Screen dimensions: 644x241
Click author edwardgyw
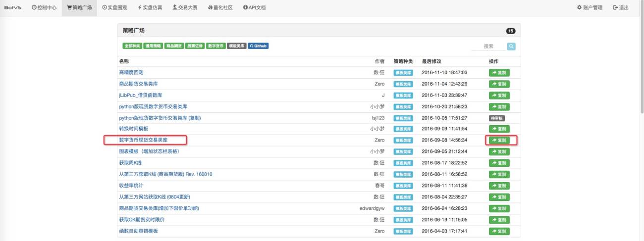(x=372, y=208)
